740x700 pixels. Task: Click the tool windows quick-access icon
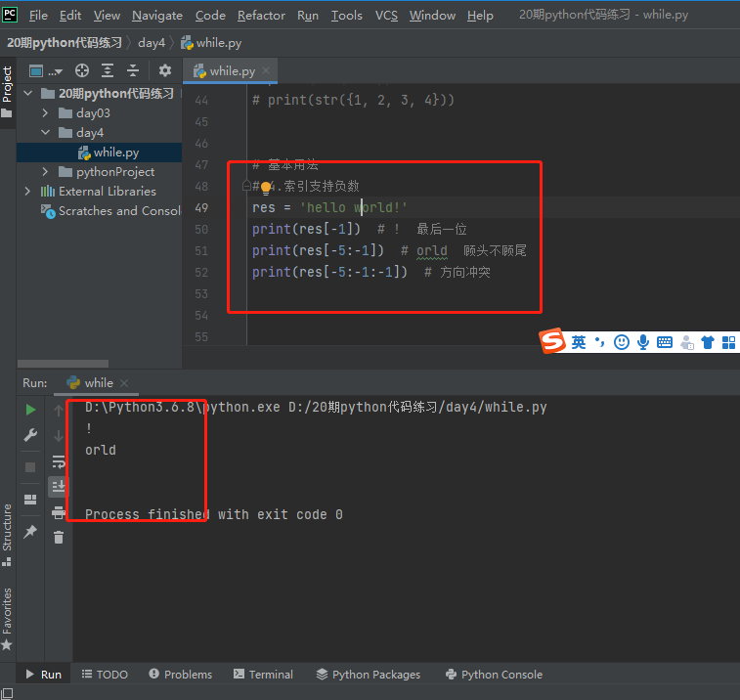pyautogui.click(x=7, y=692)
